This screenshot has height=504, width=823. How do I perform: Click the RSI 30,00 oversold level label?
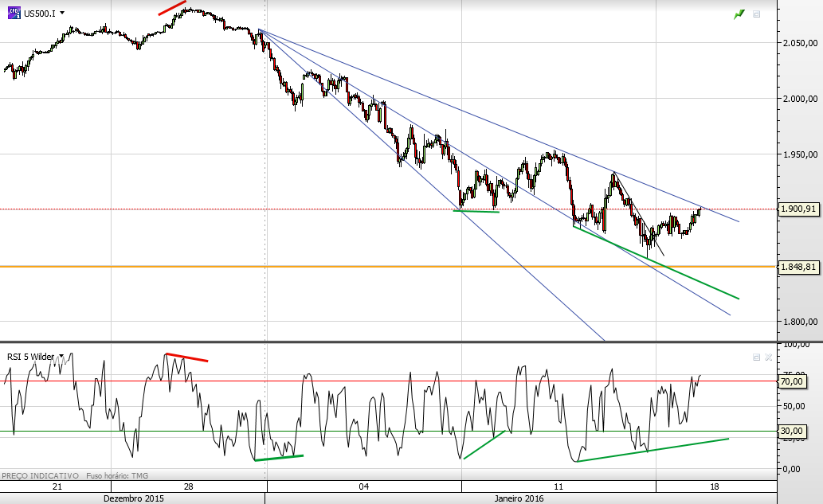click(792, 431)
